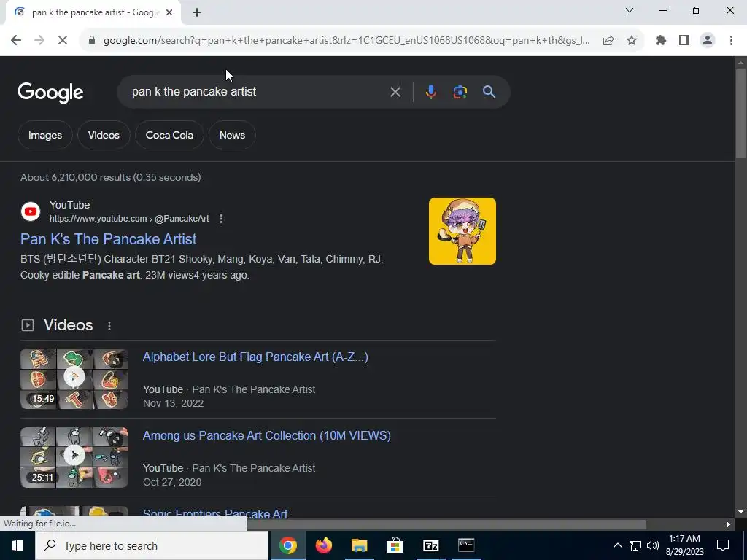Viewport: 747px width, 560px height.
Task: Filter results by News
Action: tap(233, 135)
